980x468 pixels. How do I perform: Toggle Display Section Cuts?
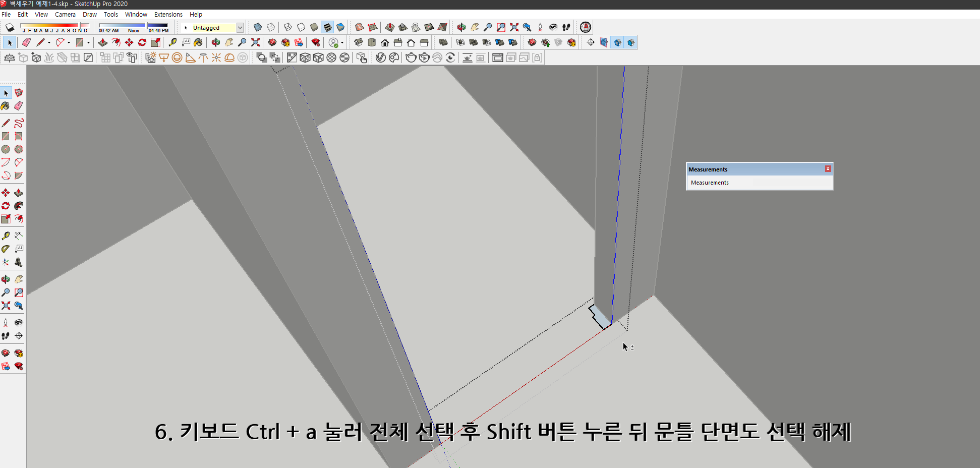[630, 42]
